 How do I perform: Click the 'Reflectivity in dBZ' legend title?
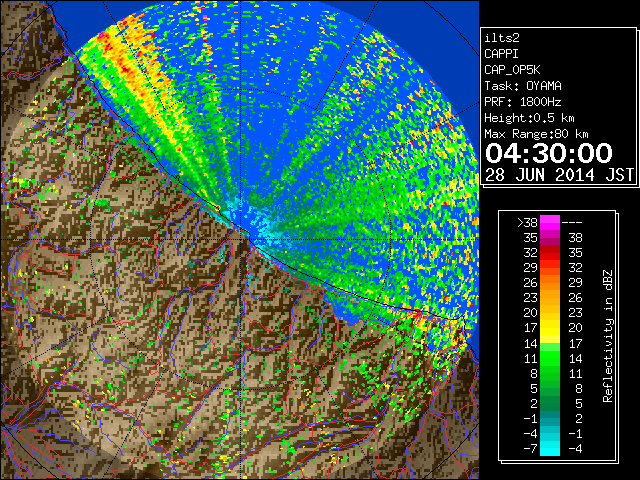point(608,336)
